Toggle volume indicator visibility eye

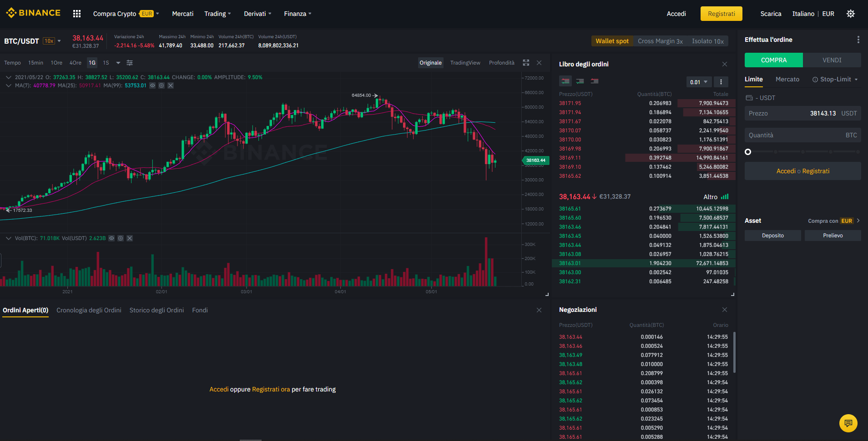coord(111,238)
